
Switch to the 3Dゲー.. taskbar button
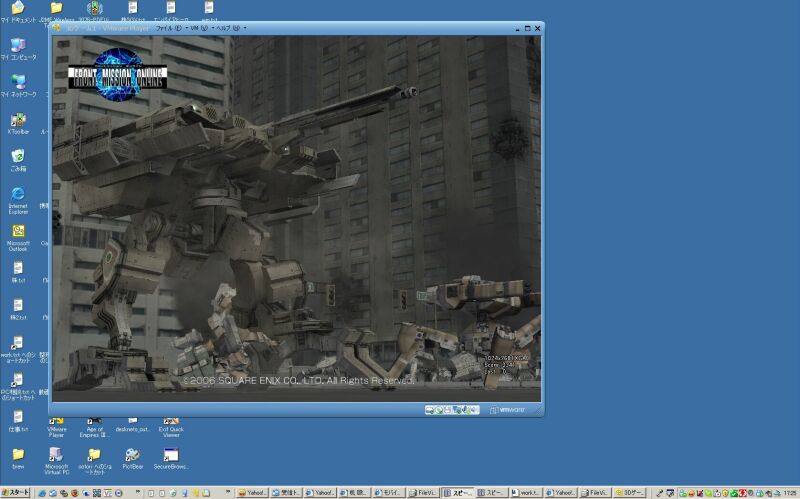point(630,493)
